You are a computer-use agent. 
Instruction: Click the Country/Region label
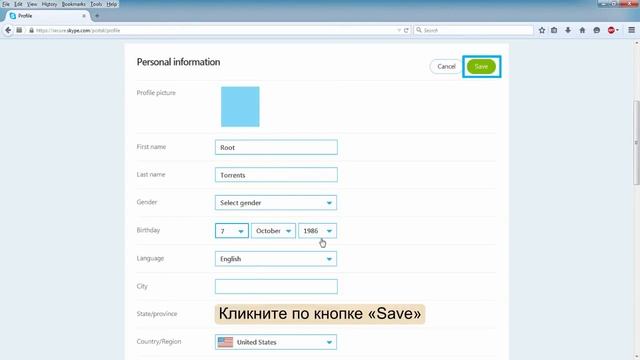159,342
